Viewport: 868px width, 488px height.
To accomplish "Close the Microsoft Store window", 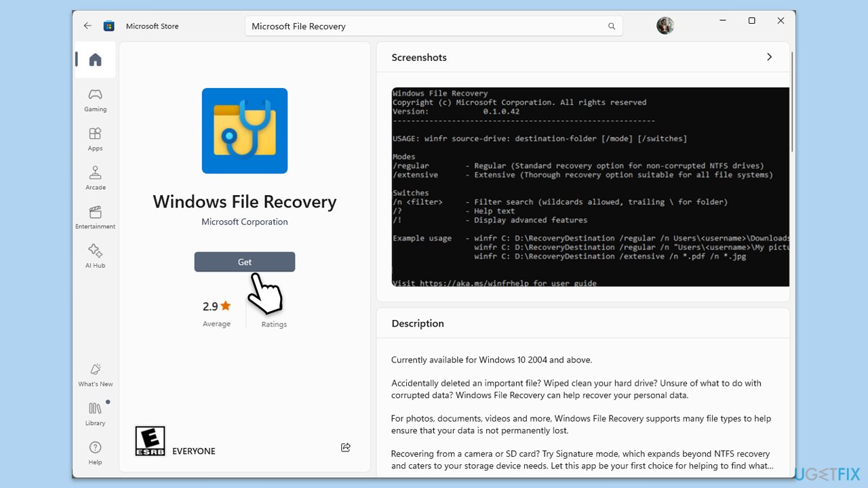I will click(781, 21).
